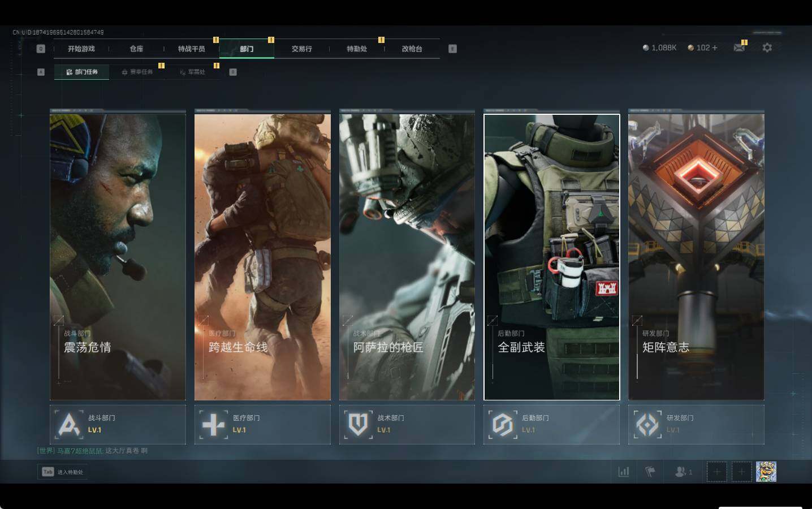Click the CN UID number text

click(x=58, y=32)
